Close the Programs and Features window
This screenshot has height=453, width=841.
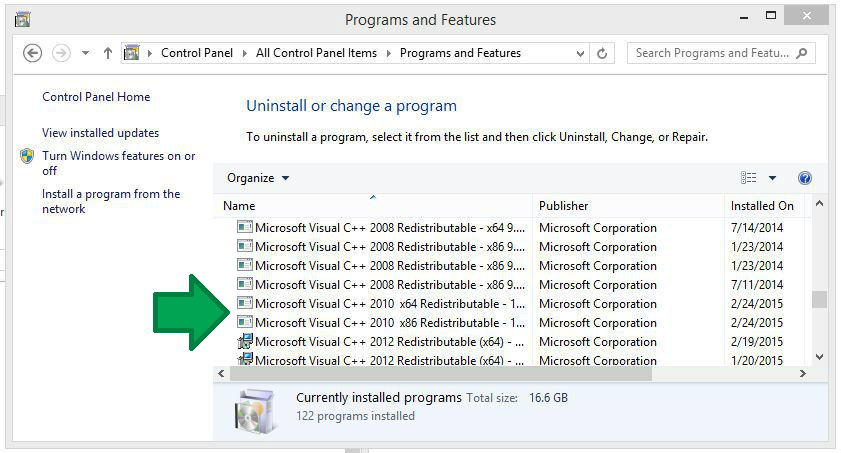(x=806, y=16)
